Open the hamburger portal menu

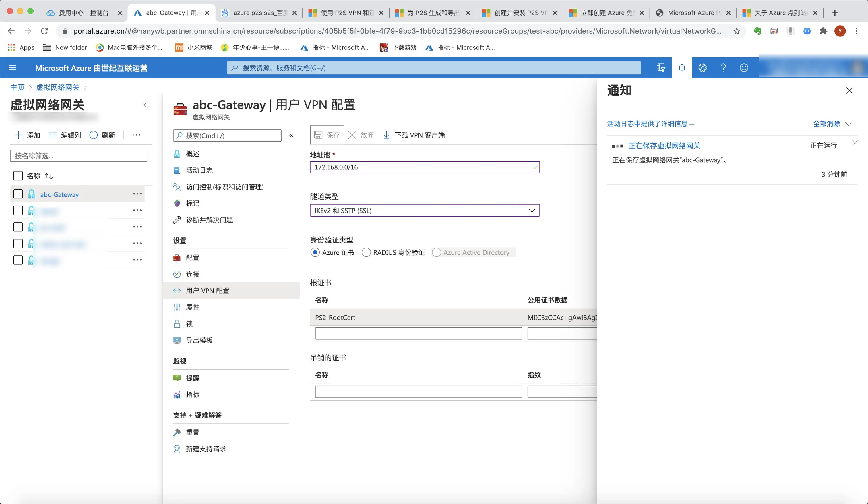(x=12, y=67)
